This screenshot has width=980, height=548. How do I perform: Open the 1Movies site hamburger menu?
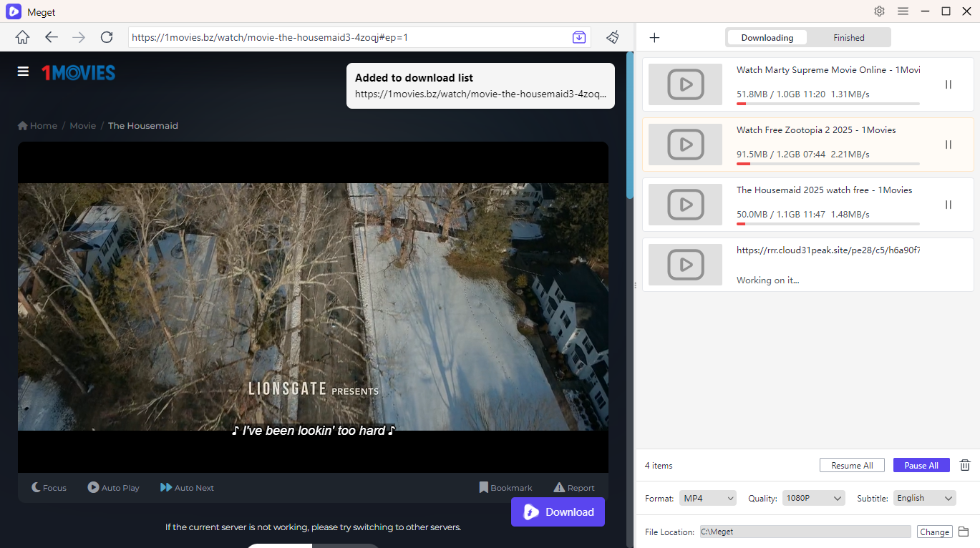pos(23,71)
